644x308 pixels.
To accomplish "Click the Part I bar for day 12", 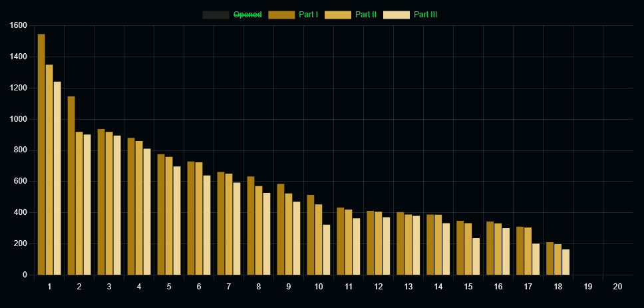I will click(x=371, y=243).
